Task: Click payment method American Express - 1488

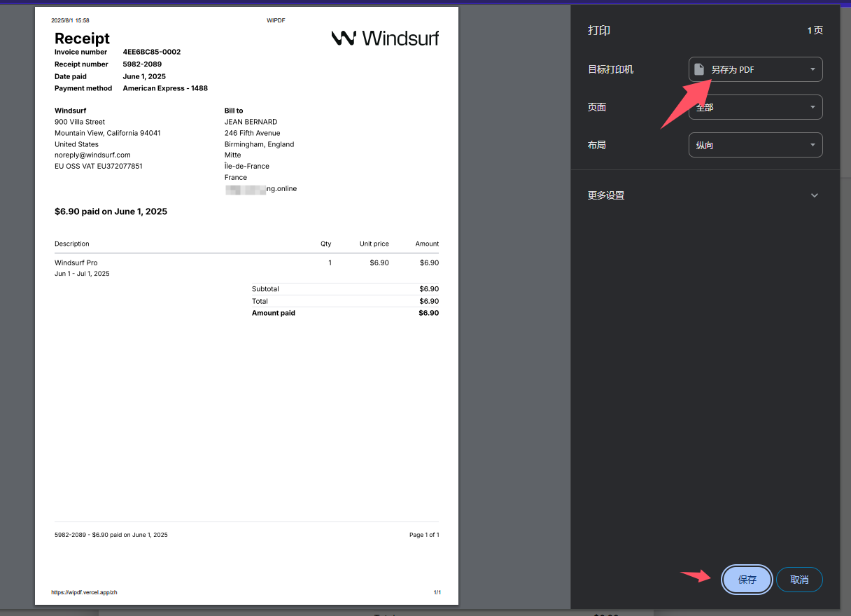Action: click(165, 88)
